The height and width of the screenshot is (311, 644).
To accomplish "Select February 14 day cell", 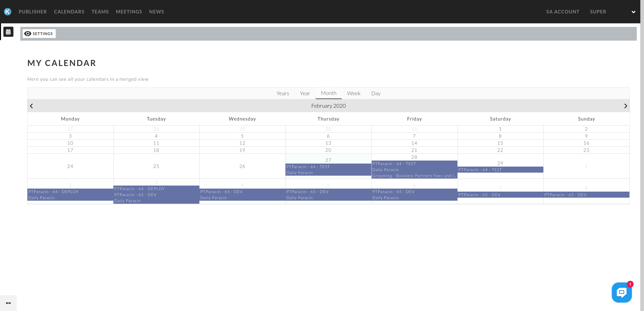I will click(x=414, y=143).
